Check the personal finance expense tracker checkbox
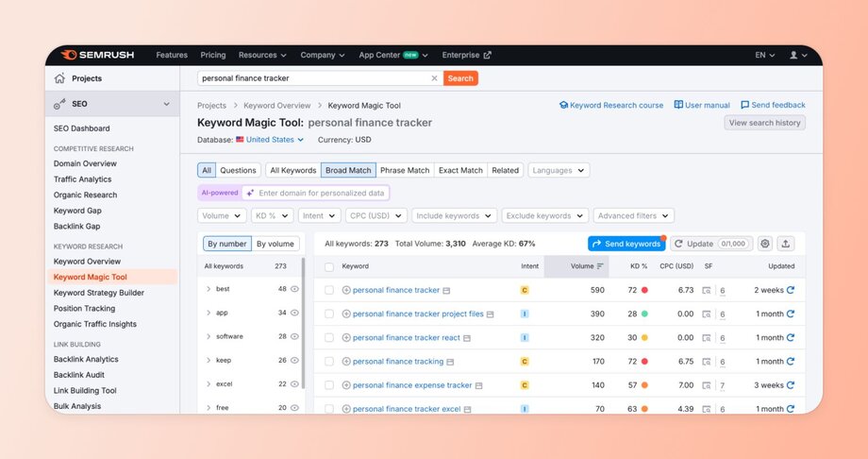Image resolution: width=868 pixels, height=459 pixels. pyautogui.click(x=329, y=385)
